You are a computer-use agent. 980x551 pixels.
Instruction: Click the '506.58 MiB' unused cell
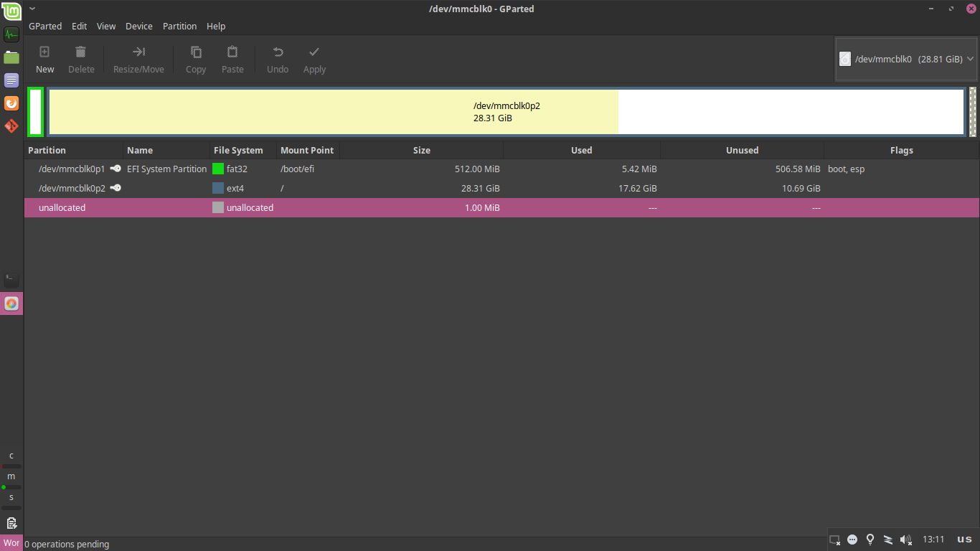(798, 169)
